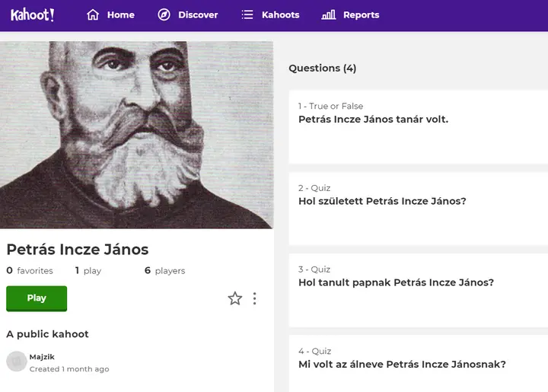
Task: Click the Kahoots list icon
Action: click(x=247, y=14)
